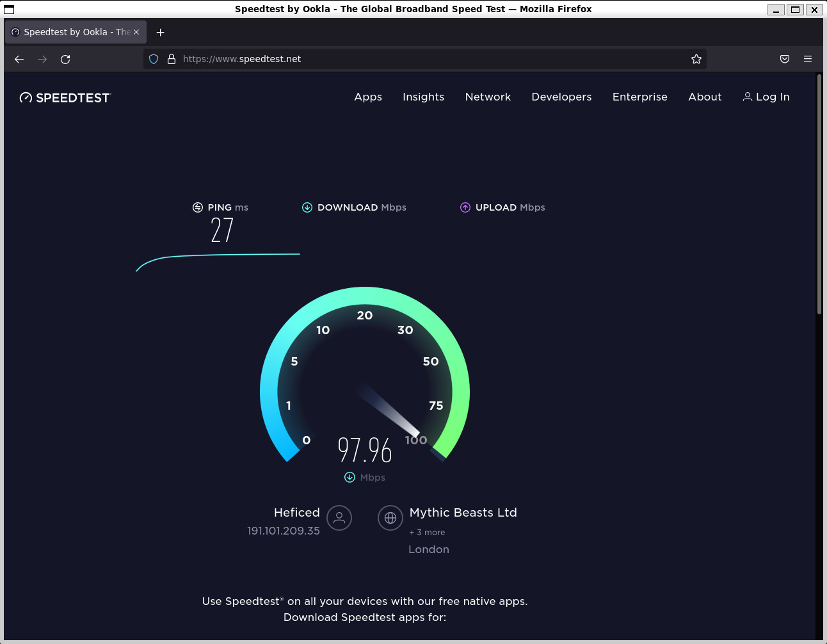Go back using the browser back arrow
Image resolution: width=827 pixels, height=644 pixels.
click(19, 59)
